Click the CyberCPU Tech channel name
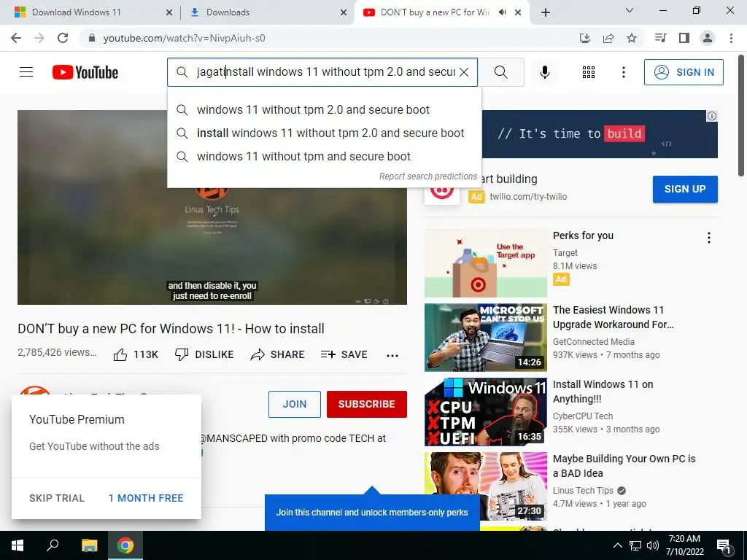The width and height of the screenshot is (747, 560). click(x=583, y=416)
